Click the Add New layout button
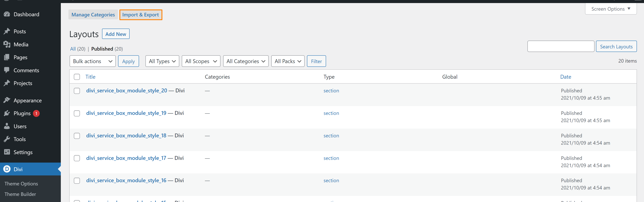This screenshot has width=644, height=202. [x=116, y=34]
